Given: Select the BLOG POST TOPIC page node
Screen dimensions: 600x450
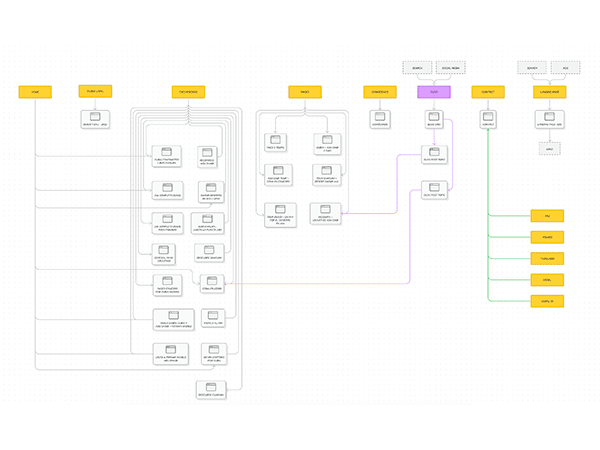Looking at the screenshot, I should (434, 190).
